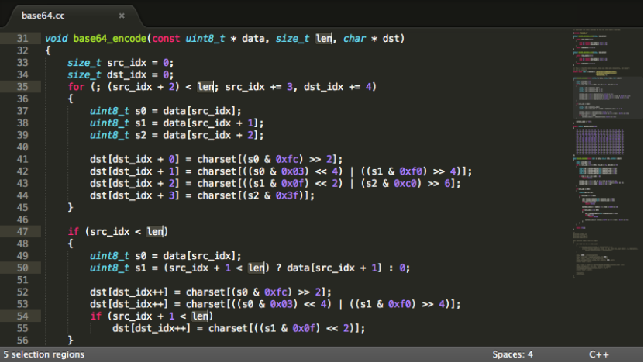Screen dimensions: 644x363
Task: Click 'charset' on line 53
Action: [205, 304]
